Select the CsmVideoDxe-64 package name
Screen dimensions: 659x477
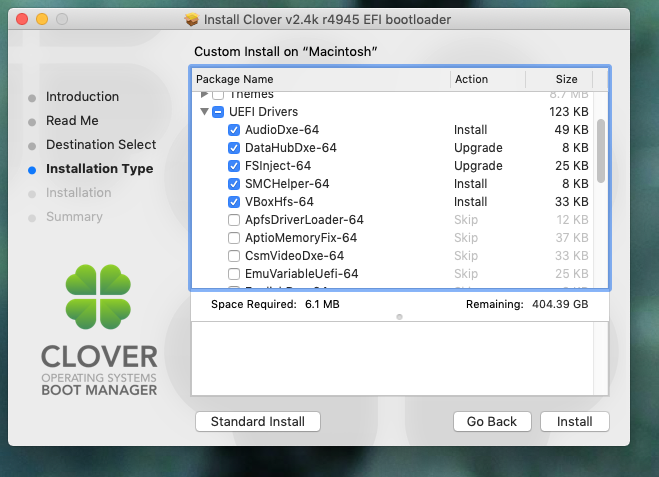point(295,256)
